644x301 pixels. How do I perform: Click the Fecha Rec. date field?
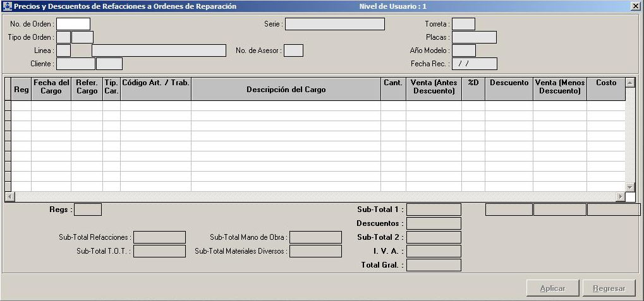[474, 64]
